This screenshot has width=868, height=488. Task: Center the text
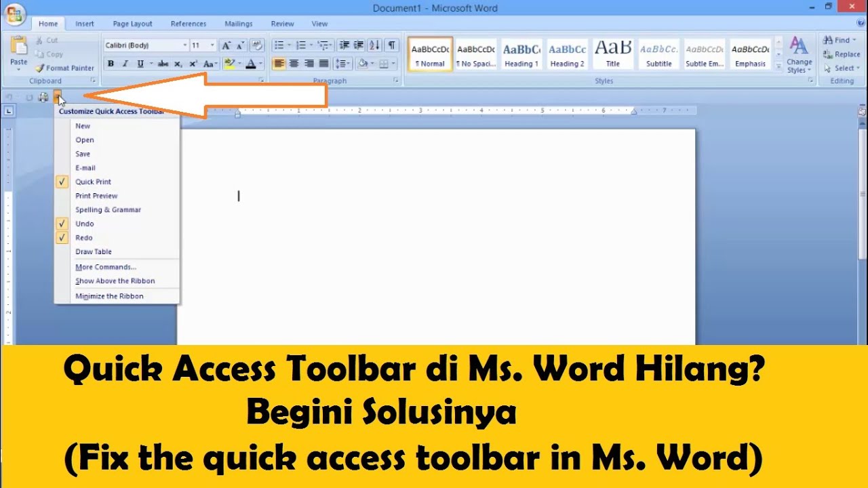coord(294,64)
